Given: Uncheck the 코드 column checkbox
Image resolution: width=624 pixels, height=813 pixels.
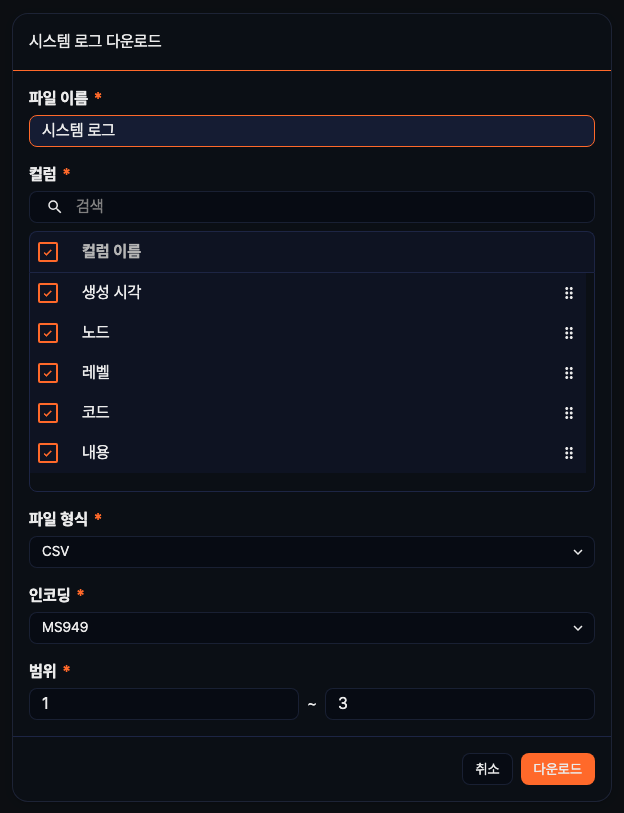Looking at the screenshot, I should click(x=47, y=413).
